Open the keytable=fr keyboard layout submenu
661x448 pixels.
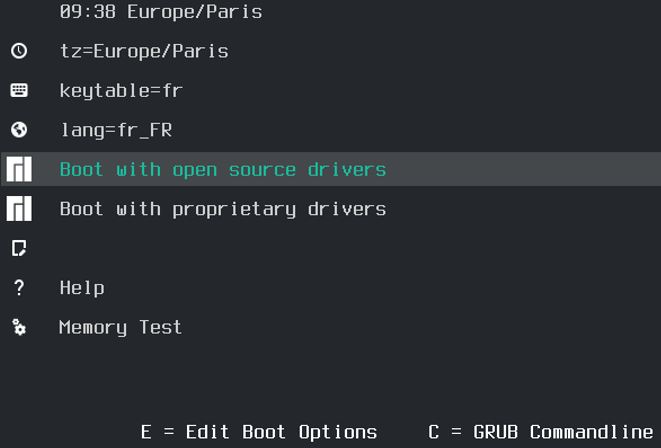121,91
